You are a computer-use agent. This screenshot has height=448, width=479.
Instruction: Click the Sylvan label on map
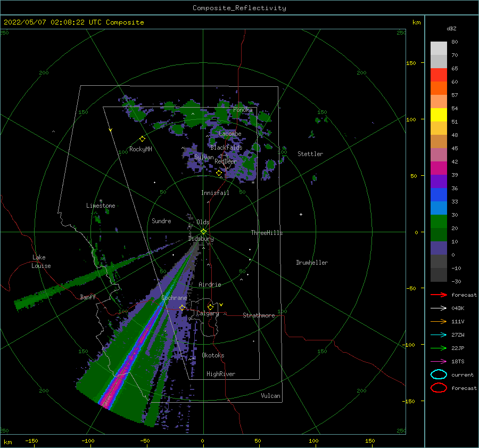coord(204,157)
